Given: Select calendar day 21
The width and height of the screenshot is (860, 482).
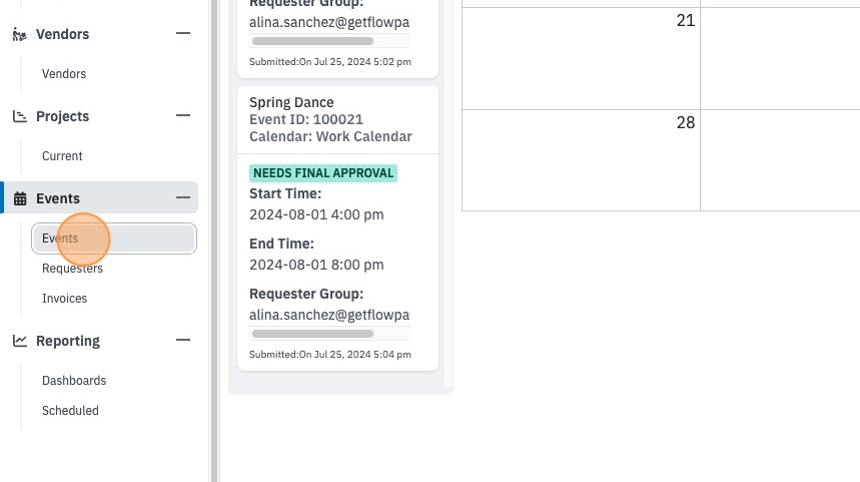Looking at the screenshot, I should tap(581, 58).
